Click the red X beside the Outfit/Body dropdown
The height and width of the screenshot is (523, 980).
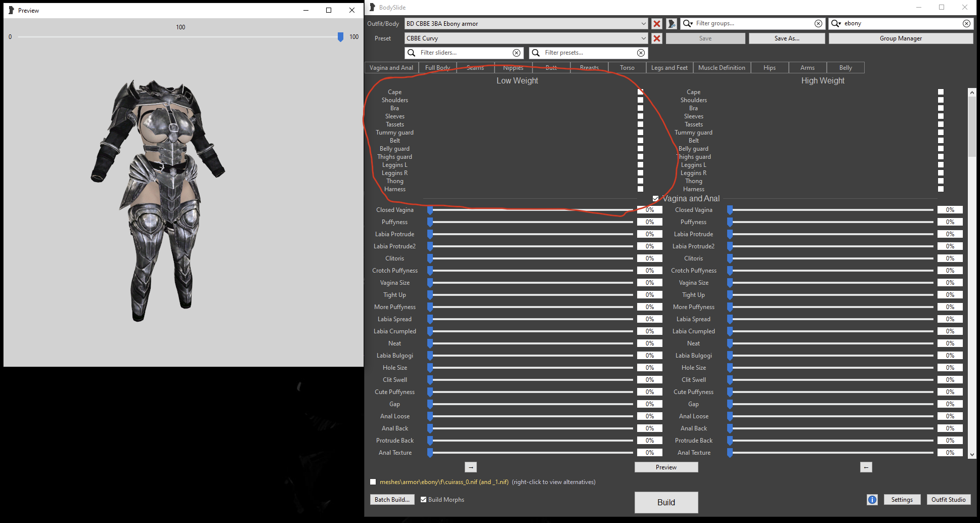pos(656,24)
